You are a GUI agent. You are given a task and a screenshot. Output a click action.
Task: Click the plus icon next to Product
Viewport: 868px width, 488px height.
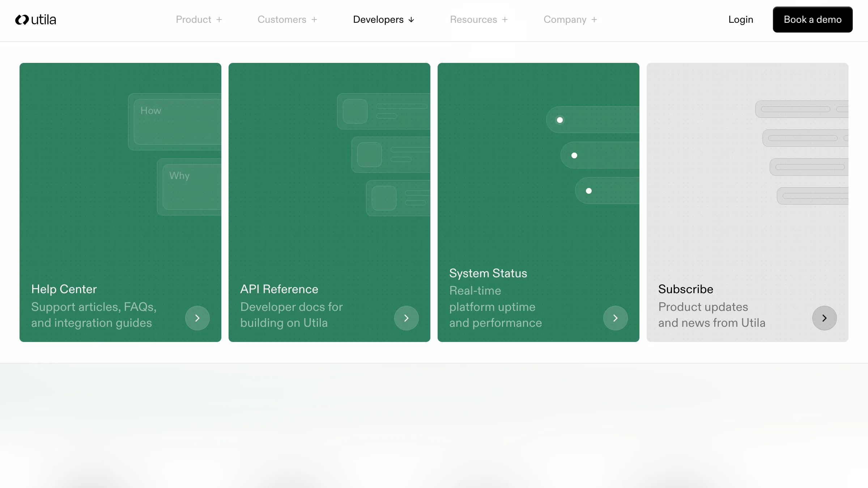tap(219, 20)
